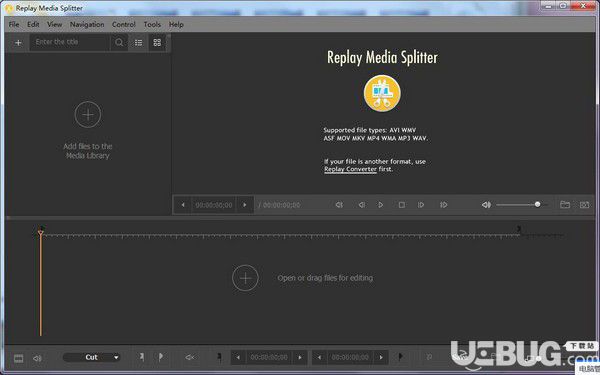This screenshot has height=375, width=600.
Task: Click the timeline end marker
Action: pyautogui.click(x=519, y=229)
